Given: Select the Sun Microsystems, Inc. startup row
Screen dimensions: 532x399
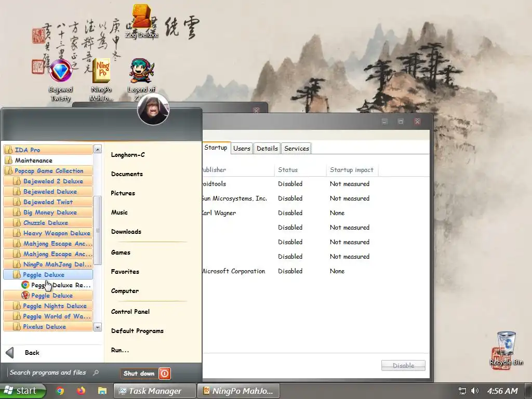Looking at the screenshot, I should [x=315, y=198].
